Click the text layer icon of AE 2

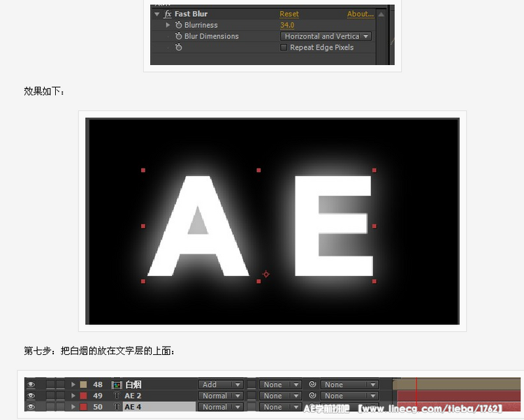point(117,396)
